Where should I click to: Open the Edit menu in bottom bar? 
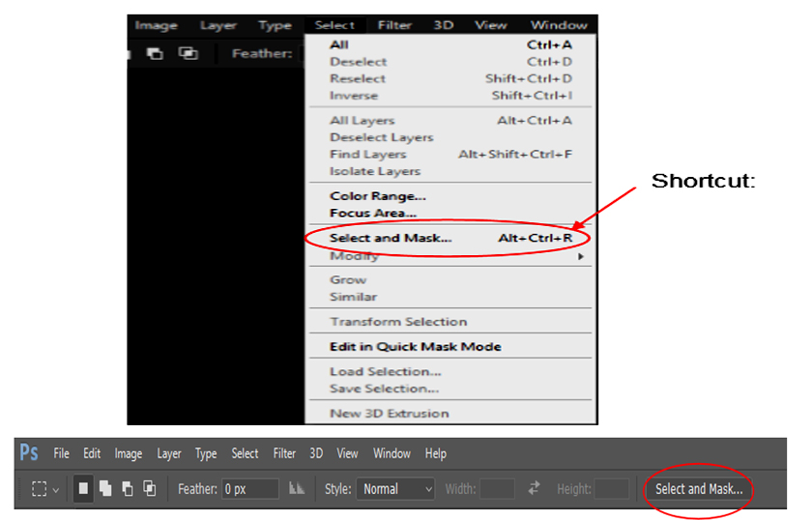[92, 453]
